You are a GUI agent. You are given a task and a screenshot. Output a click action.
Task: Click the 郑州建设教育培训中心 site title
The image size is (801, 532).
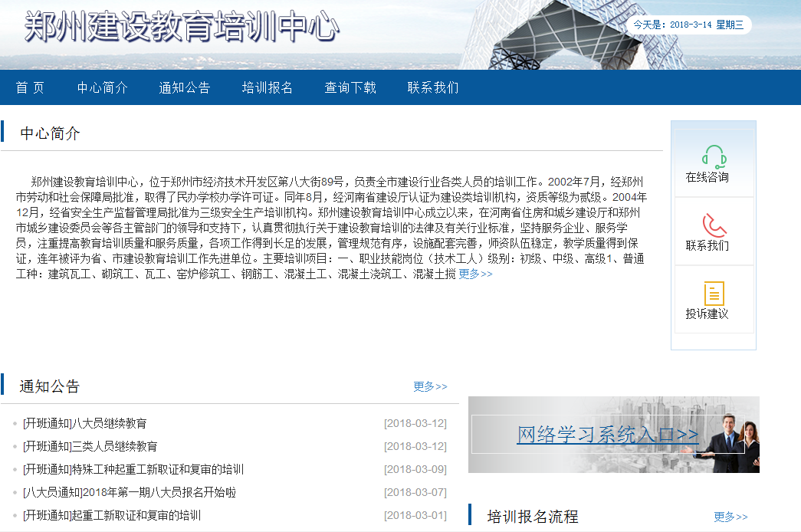click(181, 28)
